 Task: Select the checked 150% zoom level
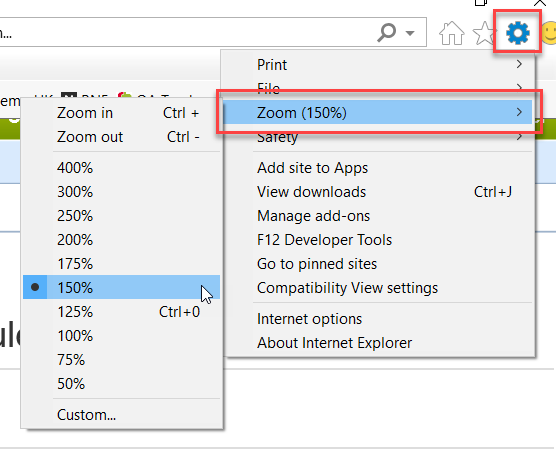click(x=122, y=287)
